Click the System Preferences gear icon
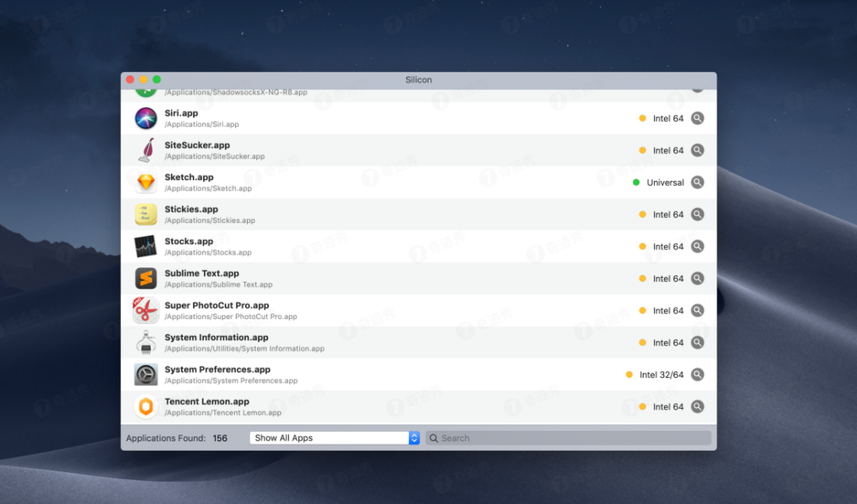 146,375
